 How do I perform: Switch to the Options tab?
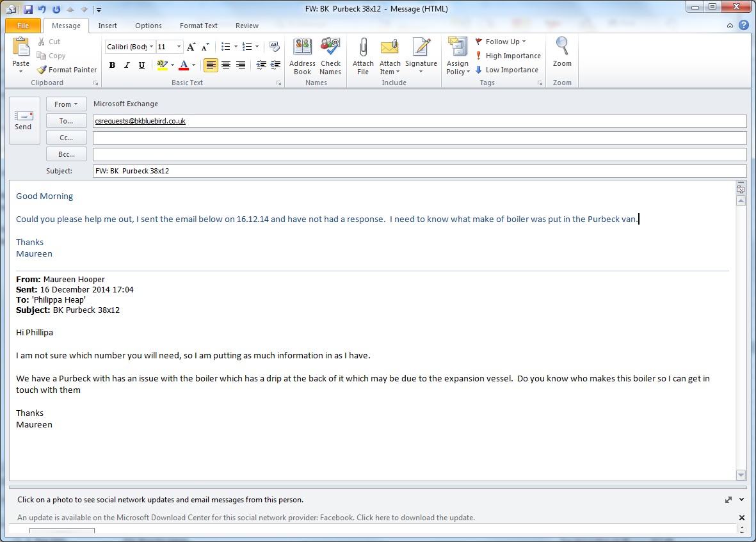click(x=149, y=26)
